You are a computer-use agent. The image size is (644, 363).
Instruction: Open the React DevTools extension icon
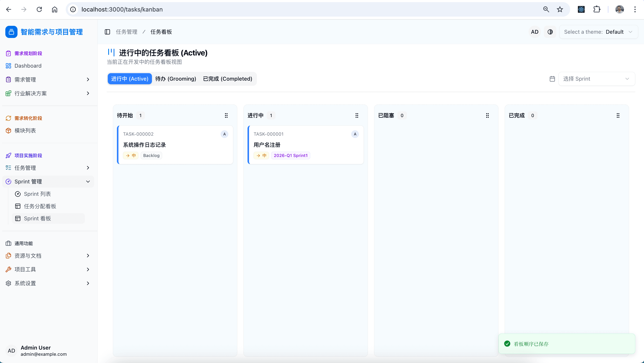click(581, 10)
